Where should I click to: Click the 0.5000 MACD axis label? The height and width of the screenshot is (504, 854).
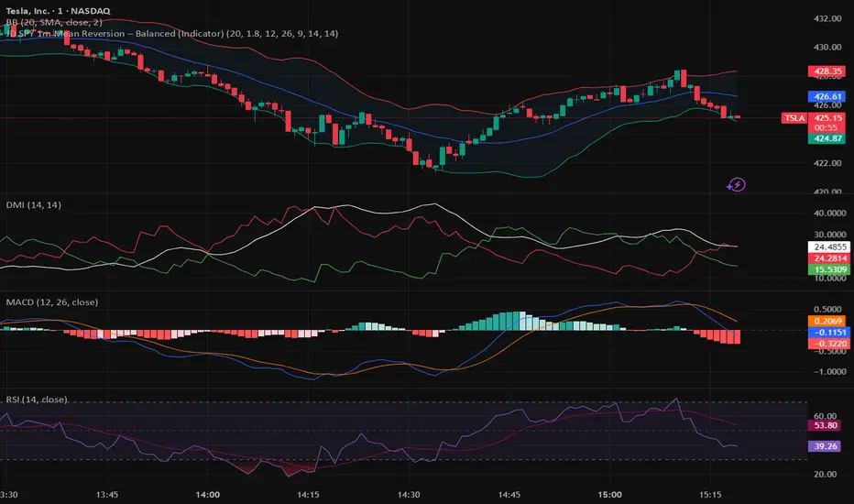tap(829, 309)
